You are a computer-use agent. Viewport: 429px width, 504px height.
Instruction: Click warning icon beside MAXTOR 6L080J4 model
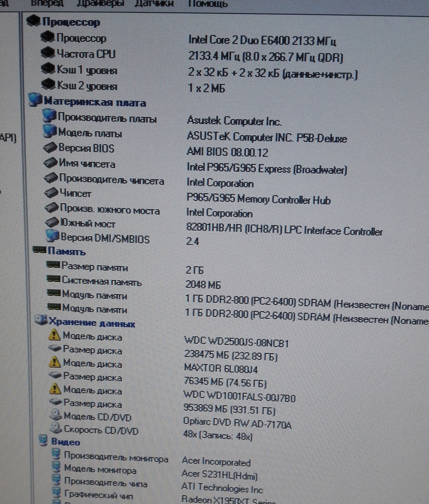pyautogui.click(x=54, y=362)
